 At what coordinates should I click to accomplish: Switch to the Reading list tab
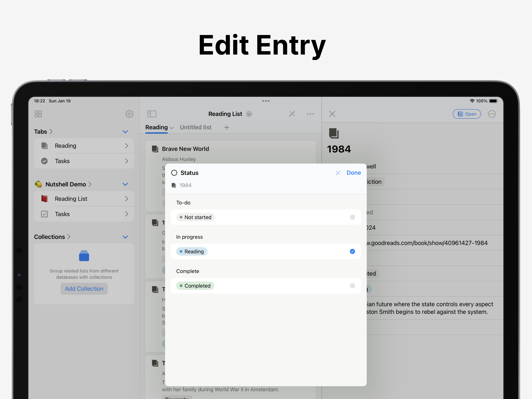click(x=157, y=127)
